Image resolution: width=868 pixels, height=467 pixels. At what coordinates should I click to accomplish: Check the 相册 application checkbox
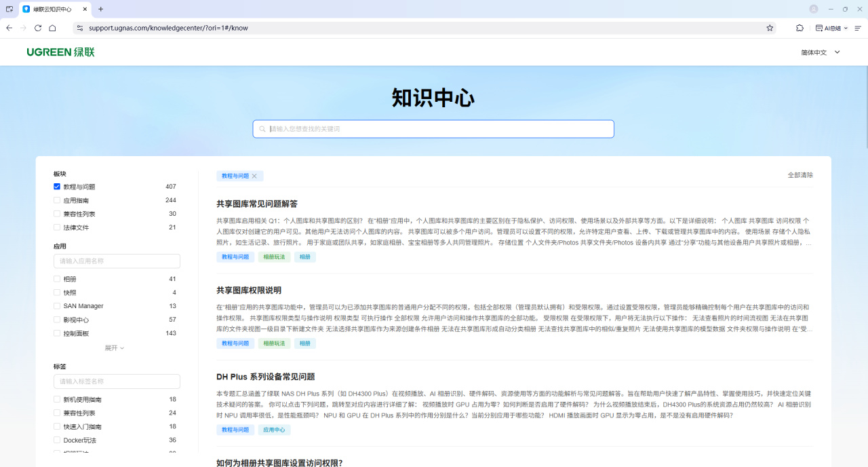point(57,279)
